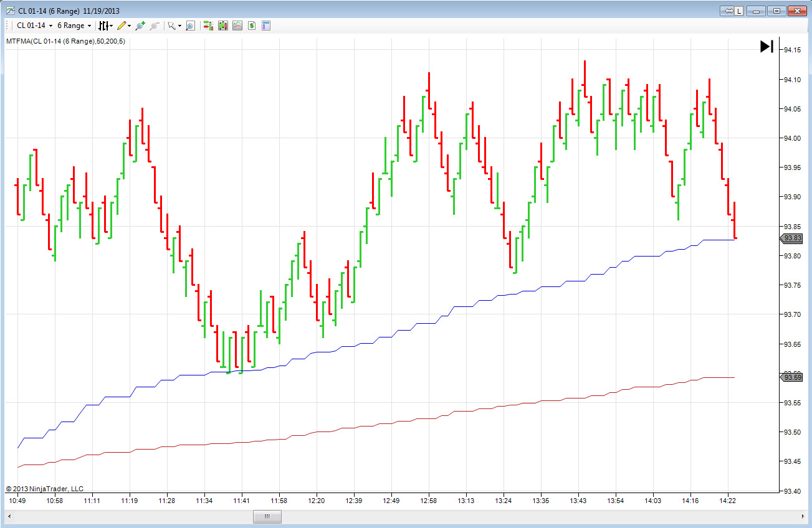Open the Strategies dollar-sign icon
The height and width of the screenshot is (528, 812).
[252, 26]
